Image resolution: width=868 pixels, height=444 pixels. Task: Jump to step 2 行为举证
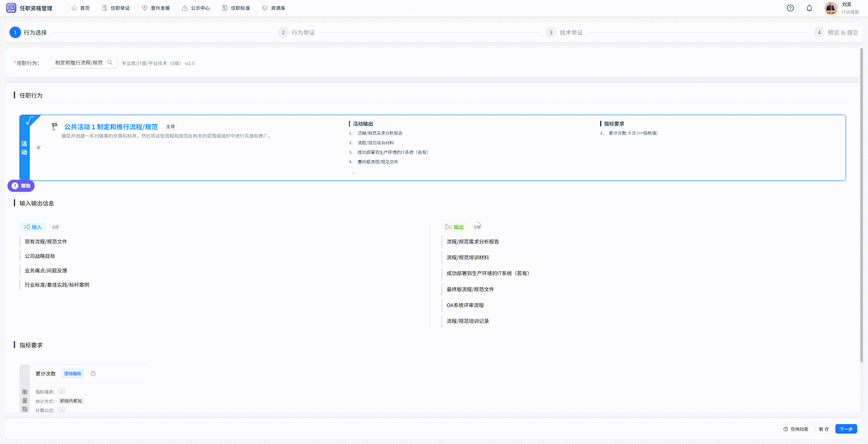point(297,32)
